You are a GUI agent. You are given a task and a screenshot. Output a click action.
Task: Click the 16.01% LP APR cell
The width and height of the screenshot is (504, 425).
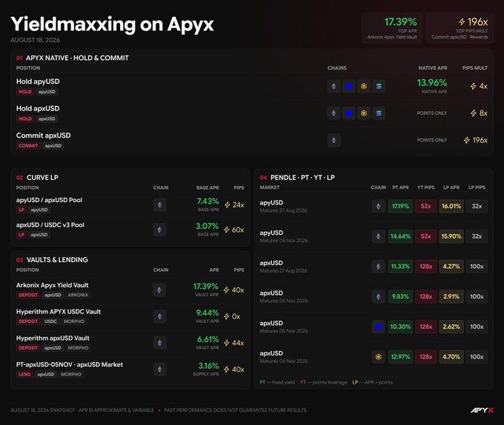coord(451,206)
